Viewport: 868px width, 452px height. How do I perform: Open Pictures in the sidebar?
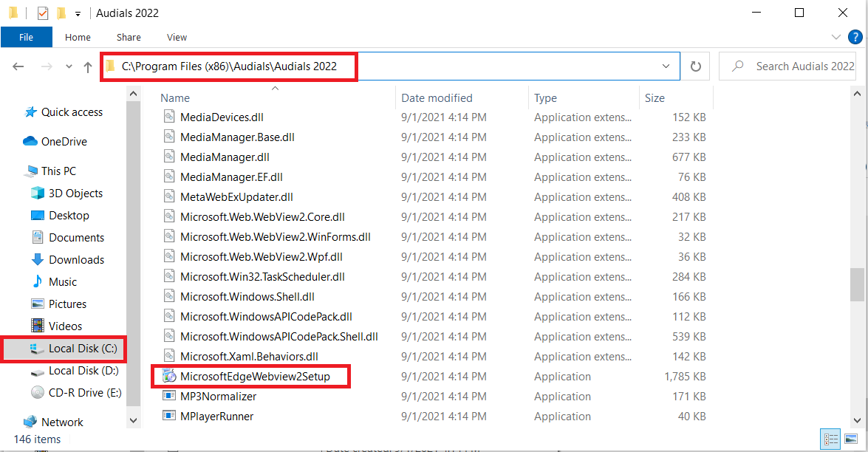pyautogui.click(x=58, y=304)
